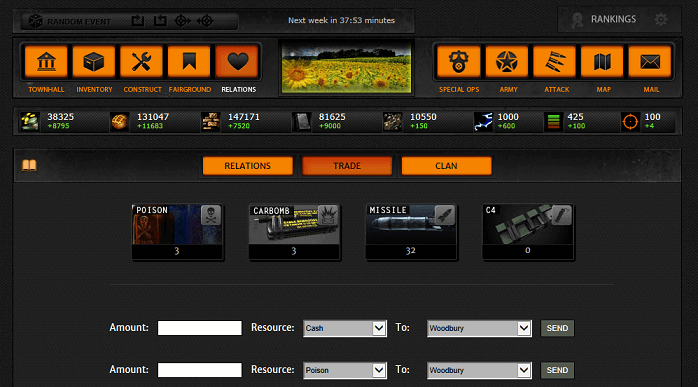Click the Random Event label

click(x=79, y=21)
